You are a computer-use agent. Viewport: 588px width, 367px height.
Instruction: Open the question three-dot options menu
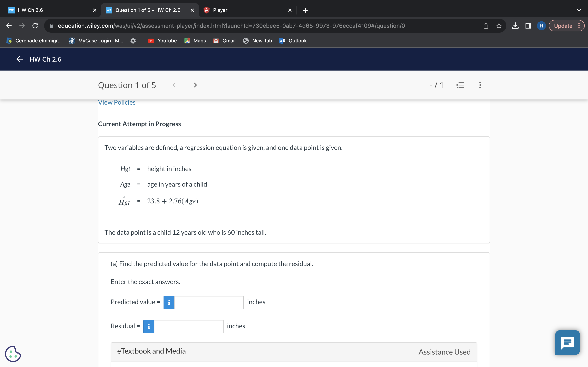click(x=480, y=85)
